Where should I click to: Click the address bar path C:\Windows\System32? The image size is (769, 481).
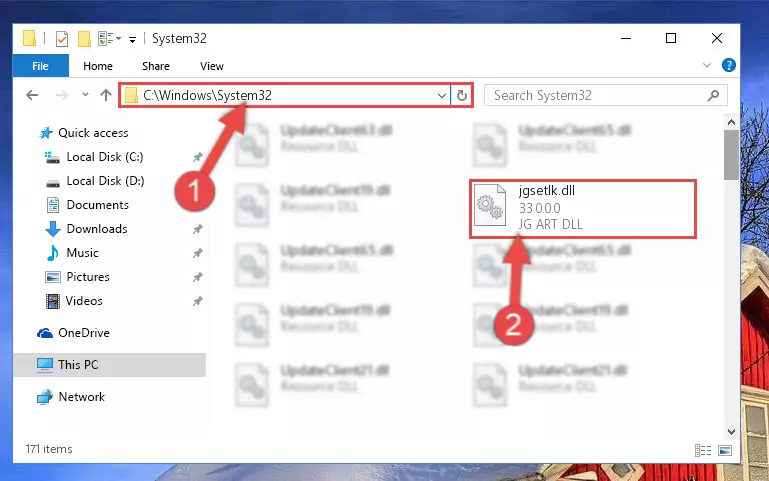pyautogui.click(x=207, y=95)
